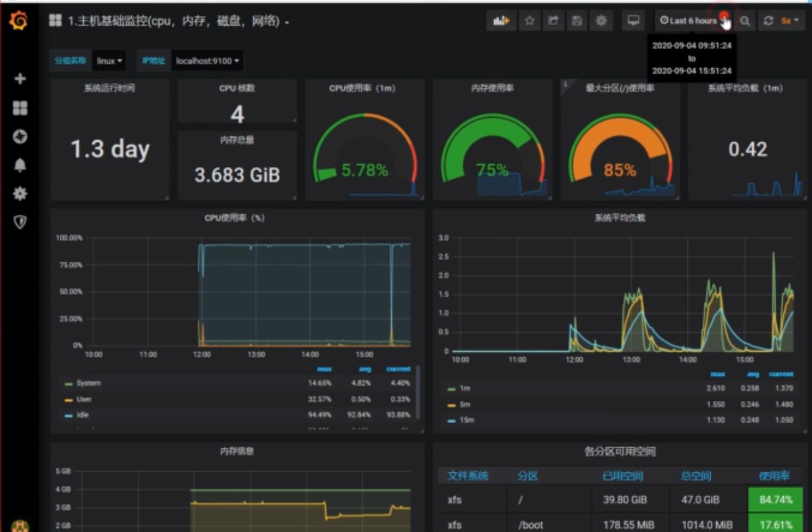The width and height of the screenshot is (812, 532).
Task: Share the dashboard via share icon
Action: pyautogui.click(x=553, y=21)
